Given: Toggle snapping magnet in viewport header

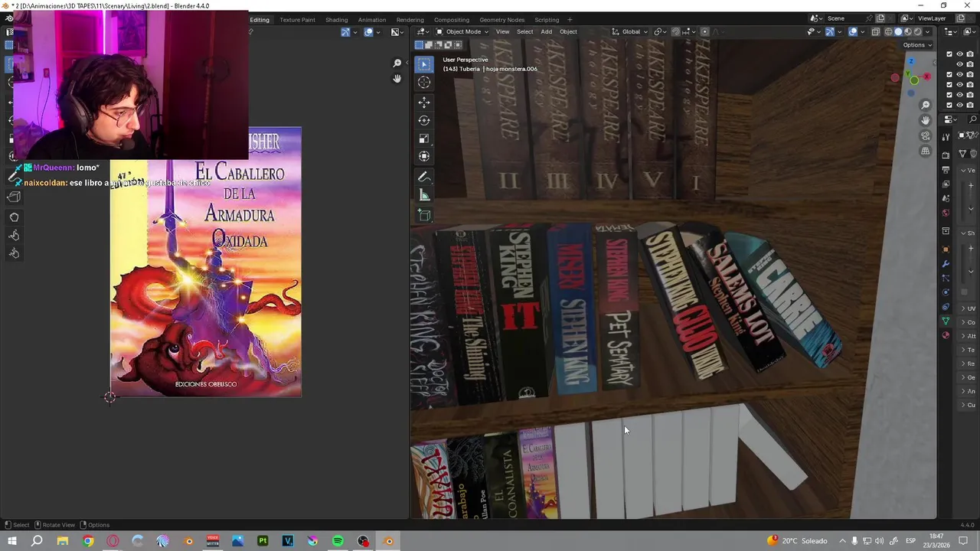Looking at the screenshot, I should 675,31.
